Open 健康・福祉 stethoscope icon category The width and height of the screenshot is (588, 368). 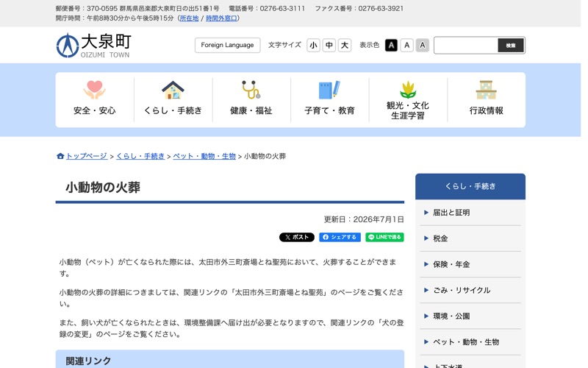[x=251, y=99]
